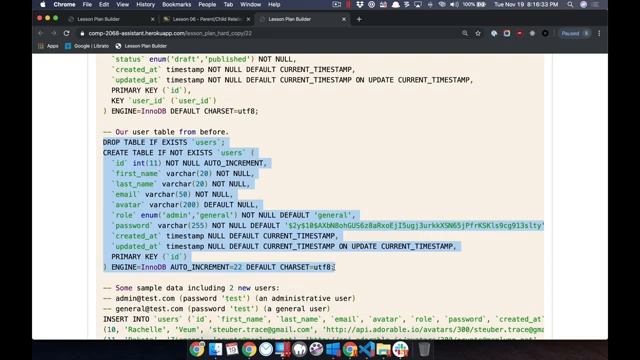
Task: Open the Tab menu
Action: [228, 4]
